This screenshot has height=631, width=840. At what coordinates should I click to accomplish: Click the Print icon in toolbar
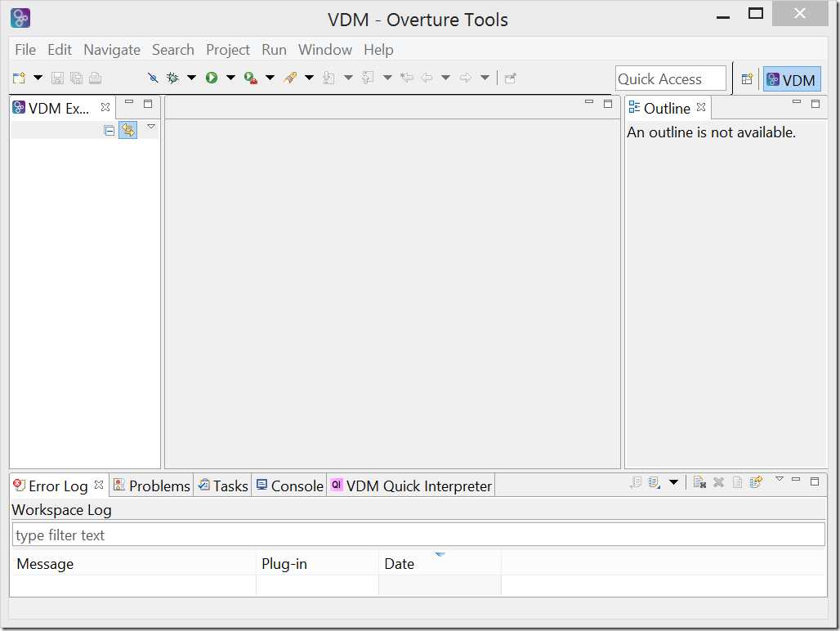tap(96, 78)
